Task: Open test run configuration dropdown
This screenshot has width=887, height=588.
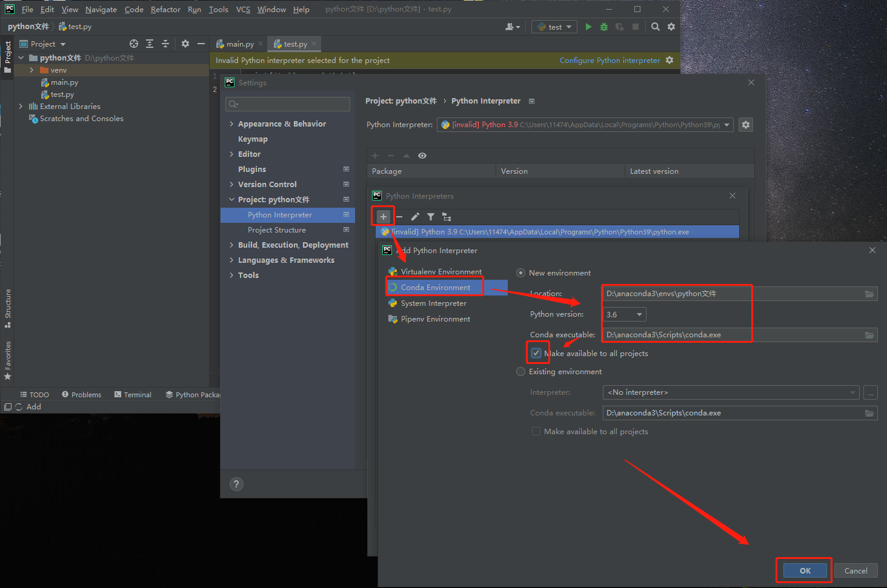Action: click(554, 27)
